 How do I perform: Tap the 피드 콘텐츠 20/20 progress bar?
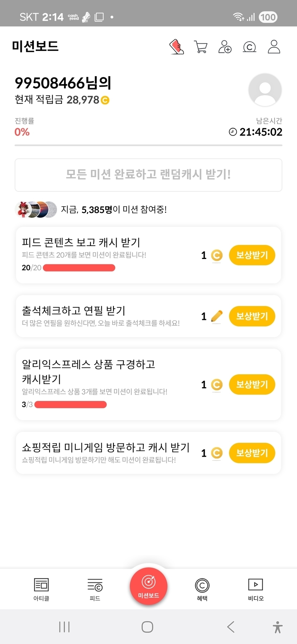pyautogui.click(x=79, y=268)
